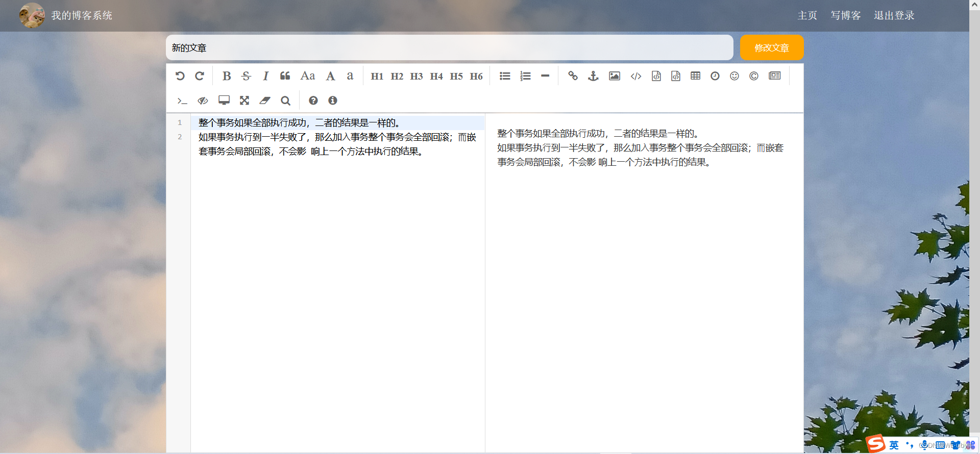Open editor help question mark icon
Screen dimensions: 980x454
point(313,100)
